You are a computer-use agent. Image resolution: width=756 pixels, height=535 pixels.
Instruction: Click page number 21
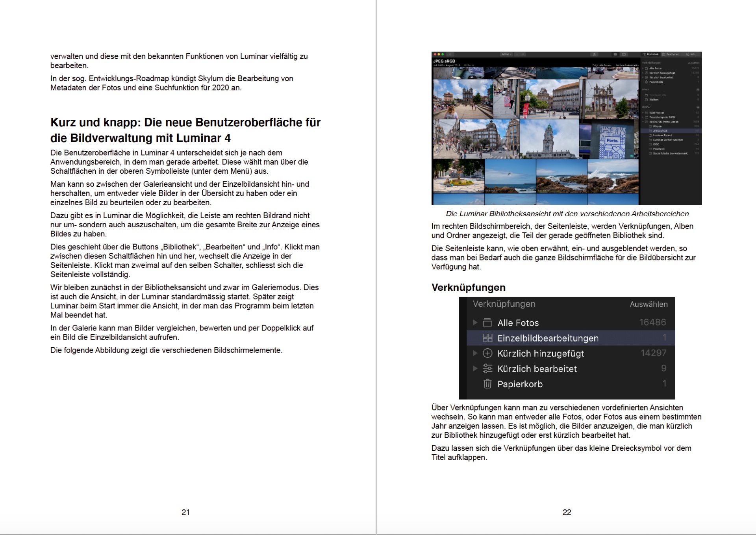pos(185,512)
